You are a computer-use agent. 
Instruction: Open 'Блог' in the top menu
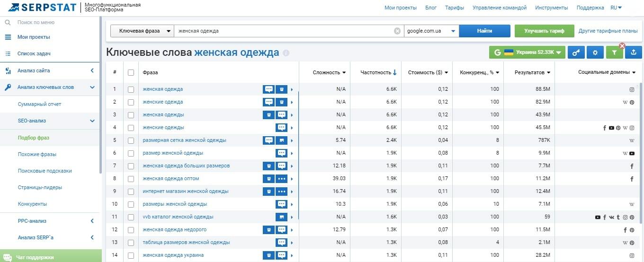(x=431, y=8)
